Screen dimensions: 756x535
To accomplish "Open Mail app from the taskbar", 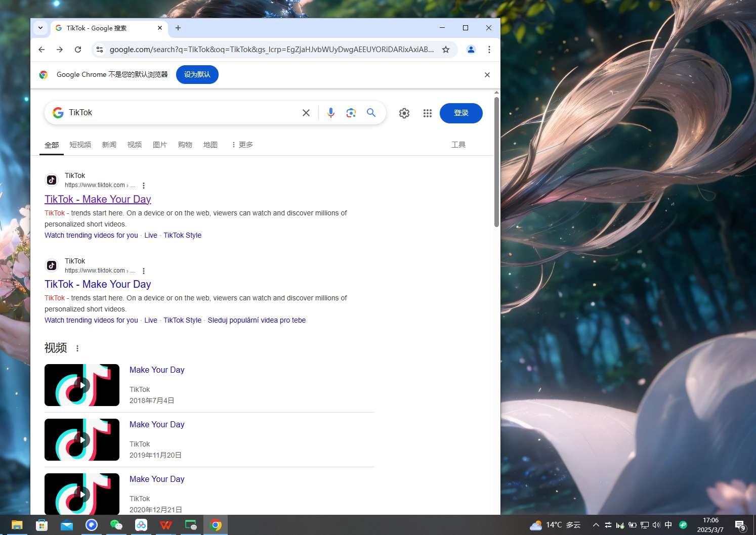I will coord(66,525).
